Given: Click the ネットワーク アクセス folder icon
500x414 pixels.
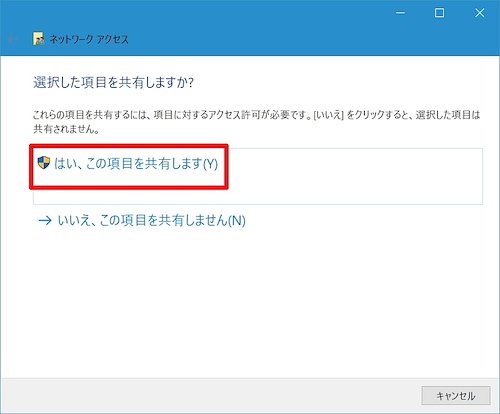Looking at the screenshot, I should coord(38,39).
